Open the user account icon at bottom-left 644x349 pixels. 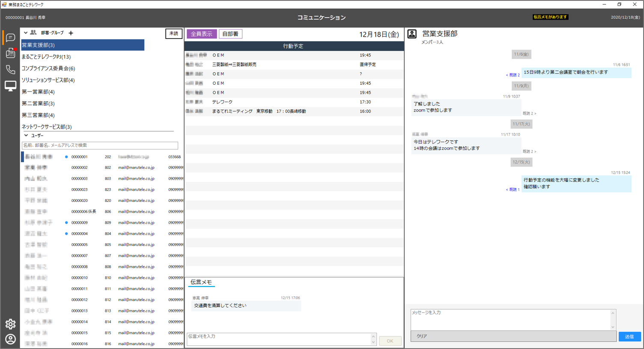coord(10,339)
